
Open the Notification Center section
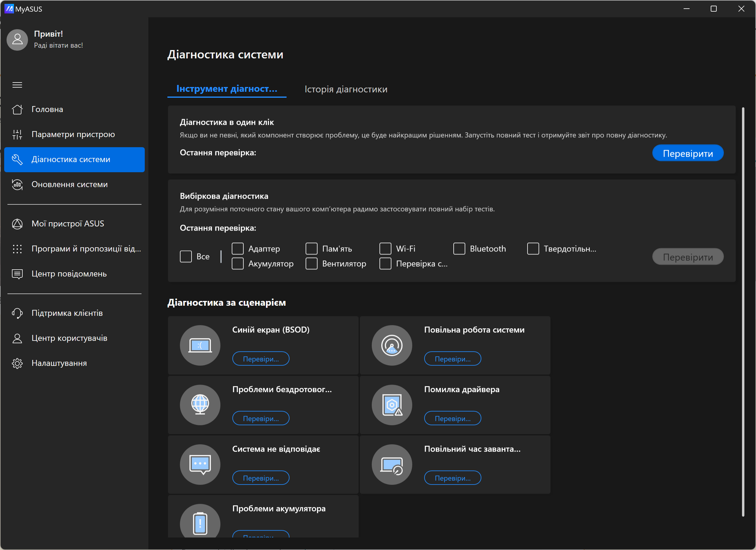click(70, 273)
